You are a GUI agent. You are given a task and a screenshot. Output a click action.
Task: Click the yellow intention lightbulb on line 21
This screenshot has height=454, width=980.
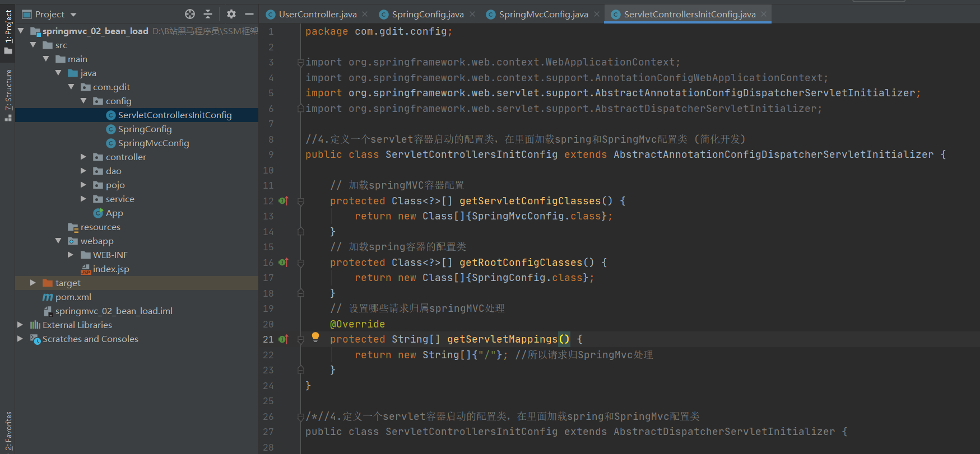(315, 337)
